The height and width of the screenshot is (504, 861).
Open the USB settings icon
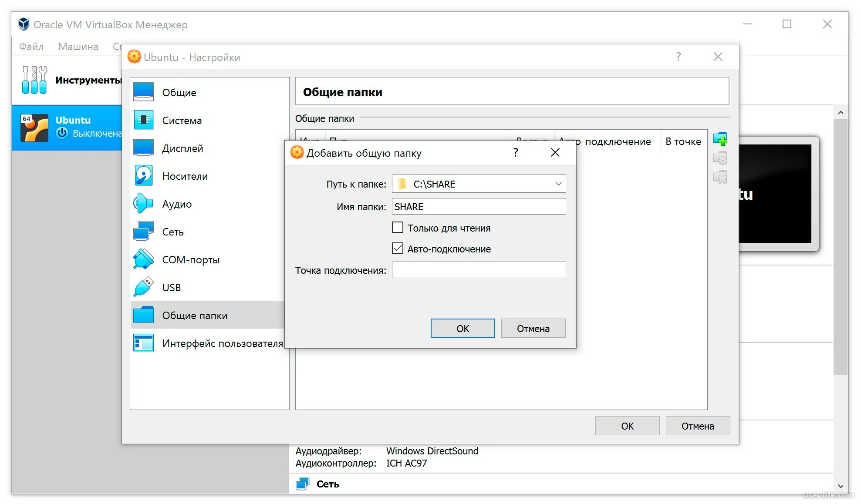point(143,287)
